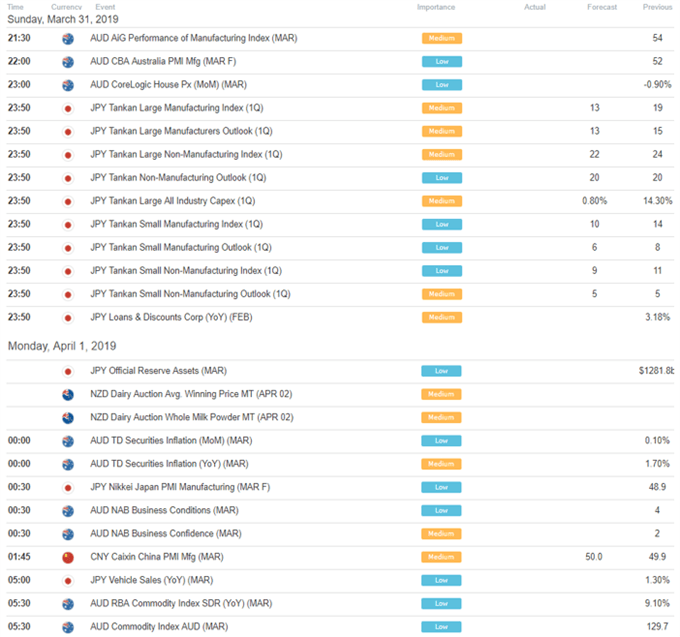Click Japan flag for Tankan Large Non-Manufacturing Index
The width and height of the screenshot is (680, 637).
click(68, 155)
